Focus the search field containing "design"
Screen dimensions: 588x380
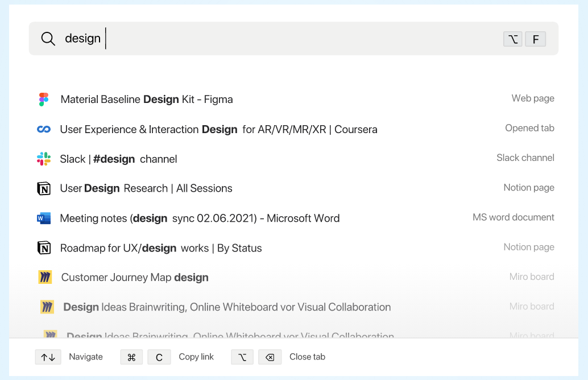pos(293,39)
